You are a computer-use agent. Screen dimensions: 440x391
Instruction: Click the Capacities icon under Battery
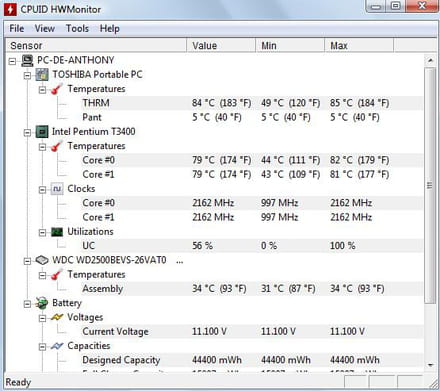[57, 346]
